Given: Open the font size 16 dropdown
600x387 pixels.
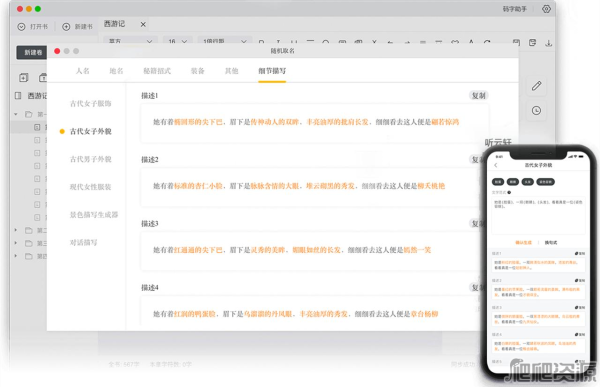Looking at the screenshot, I should click(x=177, y=41).
